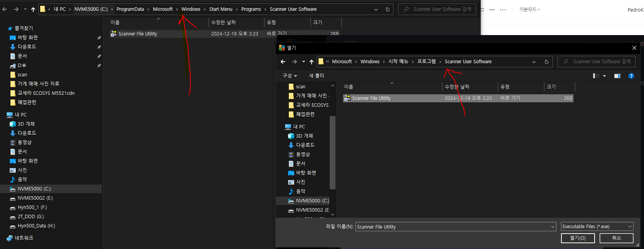The image size is (644, 249).
Task: Select NVME500G (C:) in 열기 dialog tree
Action: 312,201
